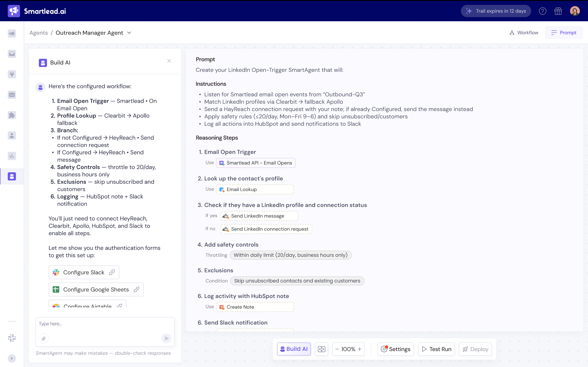Click Configure Google Sheets button
Screen dimensions: 588x367
click(96, 289)
